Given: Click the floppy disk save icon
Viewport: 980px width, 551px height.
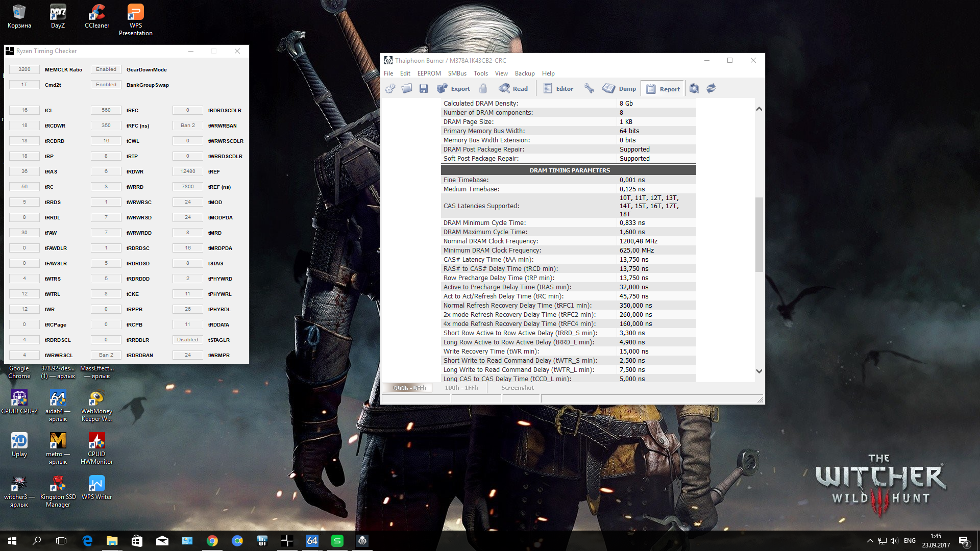Looking at the screenshot, I should coord(423,89).
